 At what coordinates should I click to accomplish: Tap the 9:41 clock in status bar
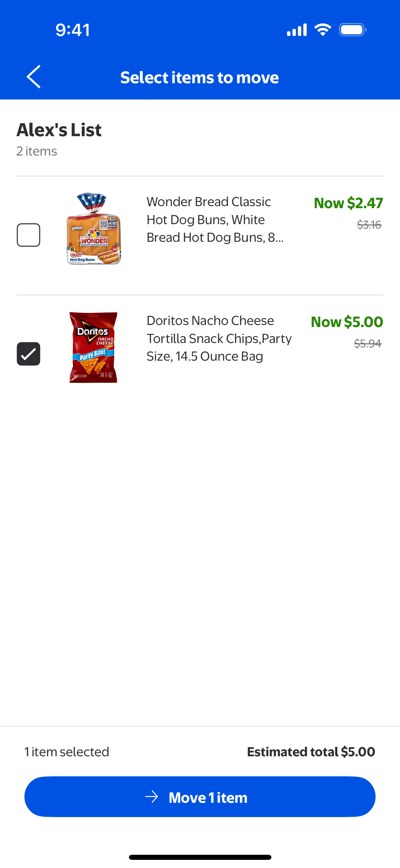click(x=73, y=30)
